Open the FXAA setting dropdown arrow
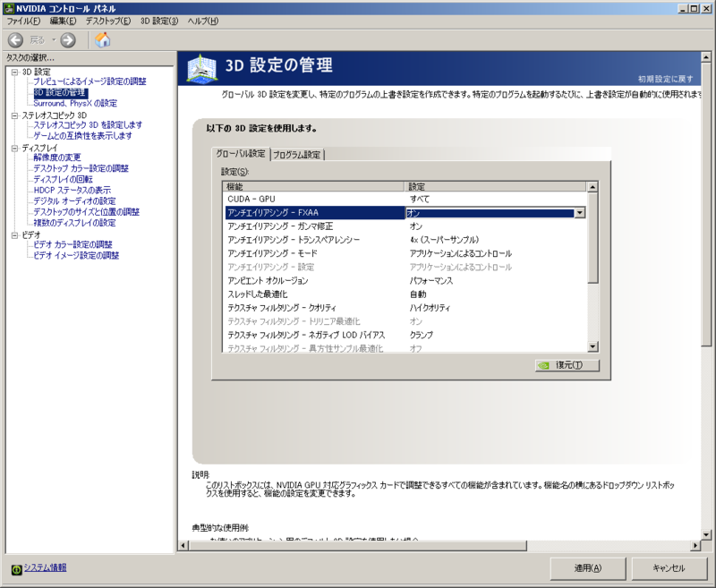 [x=579, y=213]
